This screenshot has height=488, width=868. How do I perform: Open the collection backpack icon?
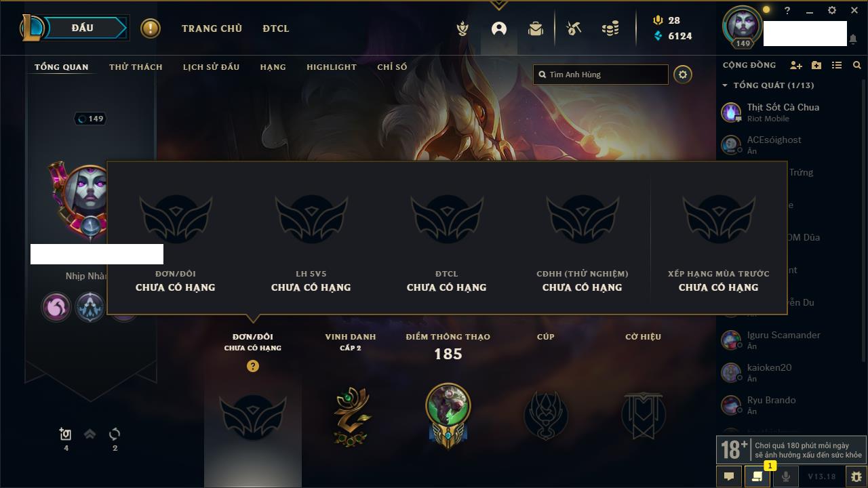(x=536, y=29)
